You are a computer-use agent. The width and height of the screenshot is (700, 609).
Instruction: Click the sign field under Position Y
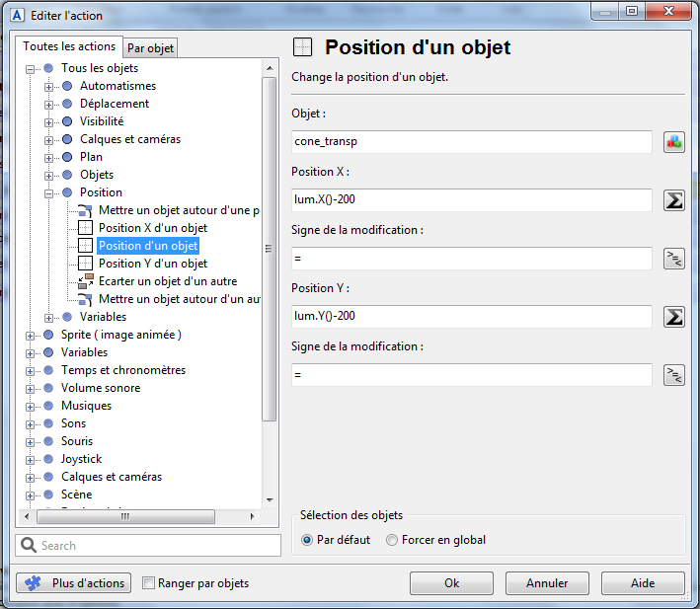[x=471, y=375]
